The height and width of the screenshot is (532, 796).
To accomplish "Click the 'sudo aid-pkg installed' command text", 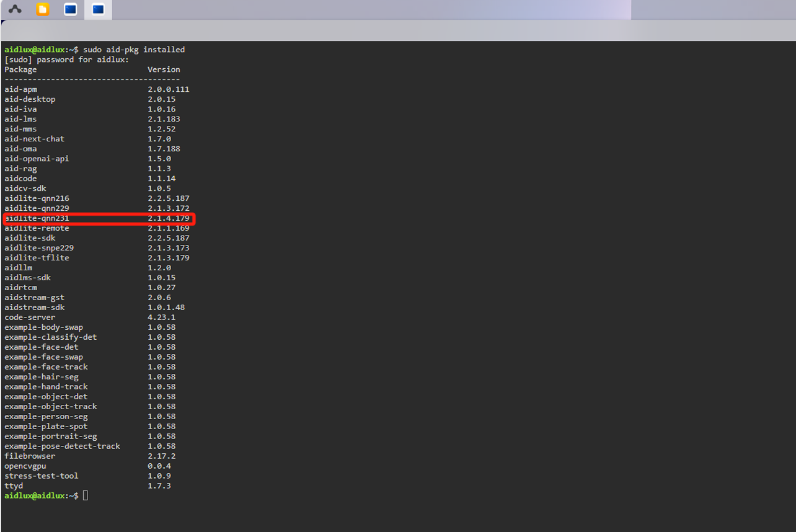I will coord(134,50).
